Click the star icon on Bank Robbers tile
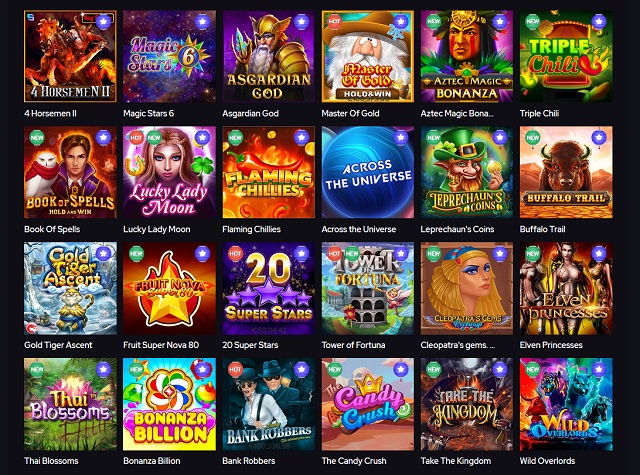This screenshot has width=640, height=475. (301, 369)
